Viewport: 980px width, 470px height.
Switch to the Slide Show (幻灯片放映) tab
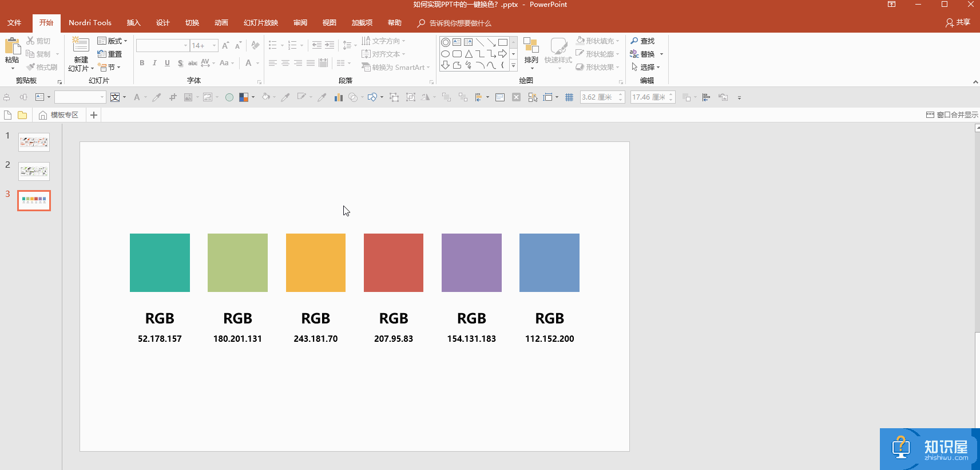[x=261, y=23]
